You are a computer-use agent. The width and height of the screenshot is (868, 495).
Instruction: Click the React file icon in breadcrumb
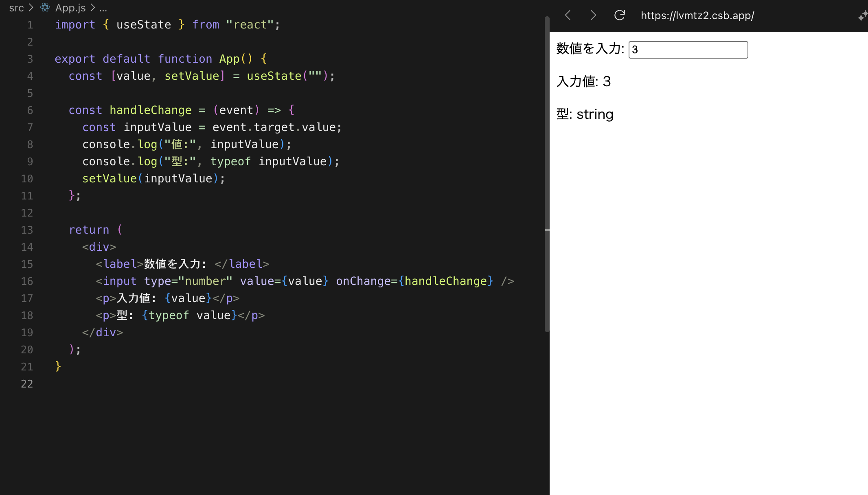(45, 8)
